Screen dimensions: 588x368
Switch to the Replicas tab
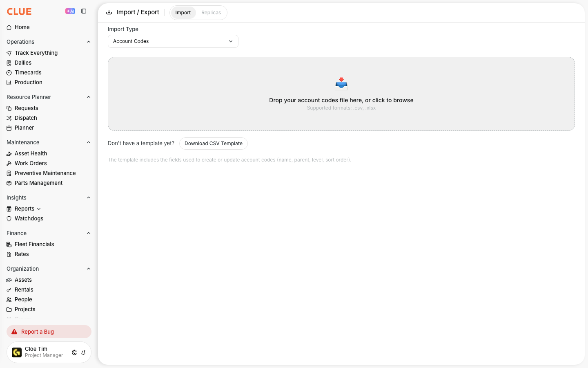(211, 13)
